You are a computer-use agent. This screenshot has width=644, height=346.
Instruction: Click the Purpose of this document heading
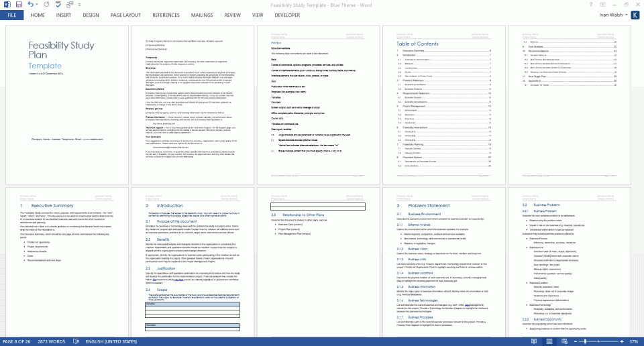click(176, 221)
